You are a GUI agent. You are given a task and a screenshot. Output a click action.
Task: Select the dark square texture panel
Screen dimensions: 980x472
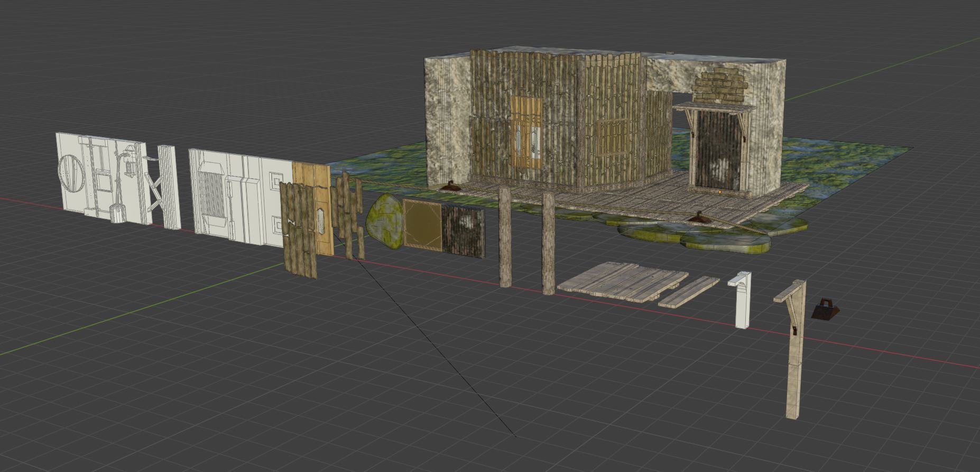(x=463, y=232)
